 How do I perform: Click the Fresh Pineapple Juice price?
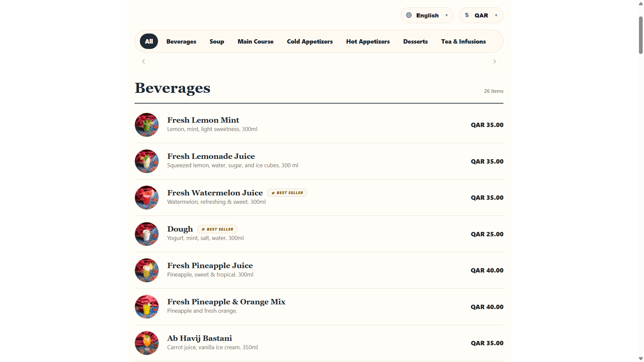(x=487, y=270)
